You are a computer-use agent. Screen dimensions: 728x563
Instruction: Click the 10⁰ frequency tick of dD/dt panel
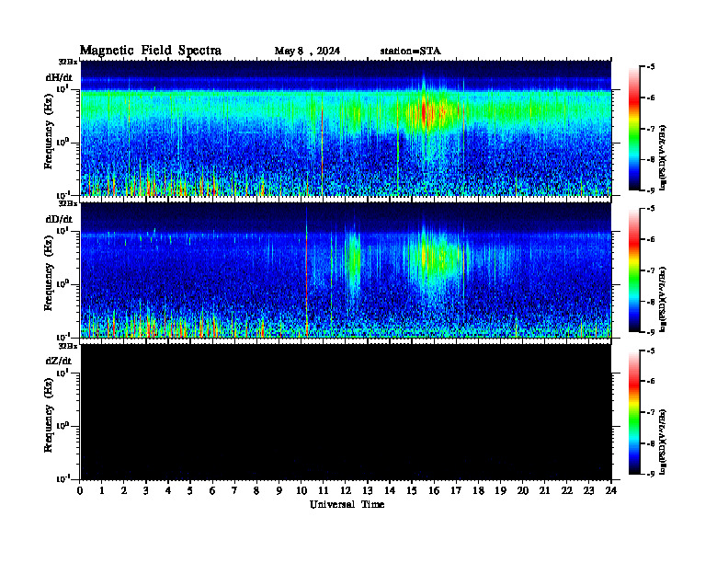(63, 284)
